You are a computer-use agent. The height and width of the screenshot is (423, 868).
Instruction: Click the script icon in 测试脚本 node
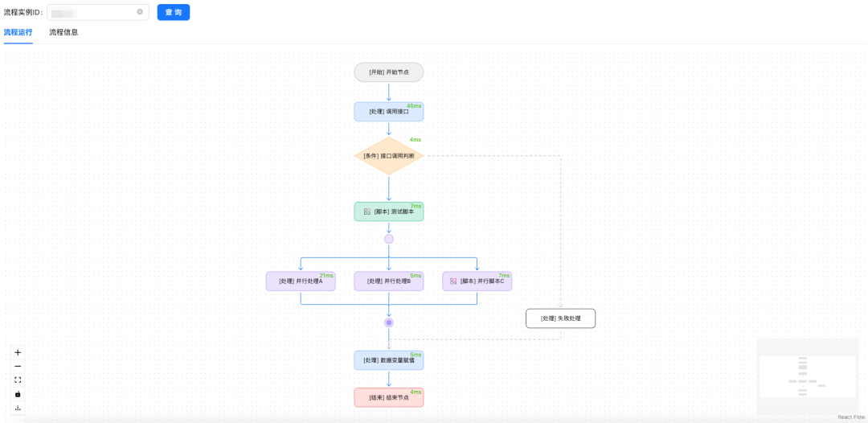pos(367,211)
